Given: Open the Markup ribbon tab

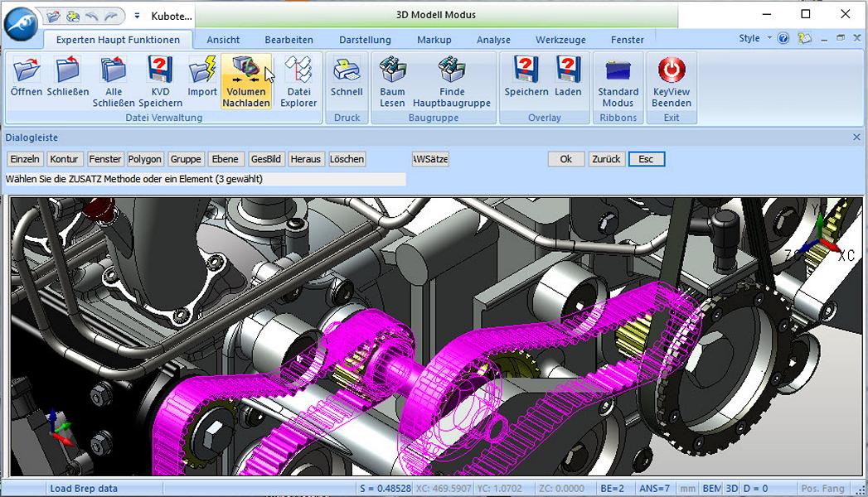Looking at the screenshot, I should [x=434, y=40].
